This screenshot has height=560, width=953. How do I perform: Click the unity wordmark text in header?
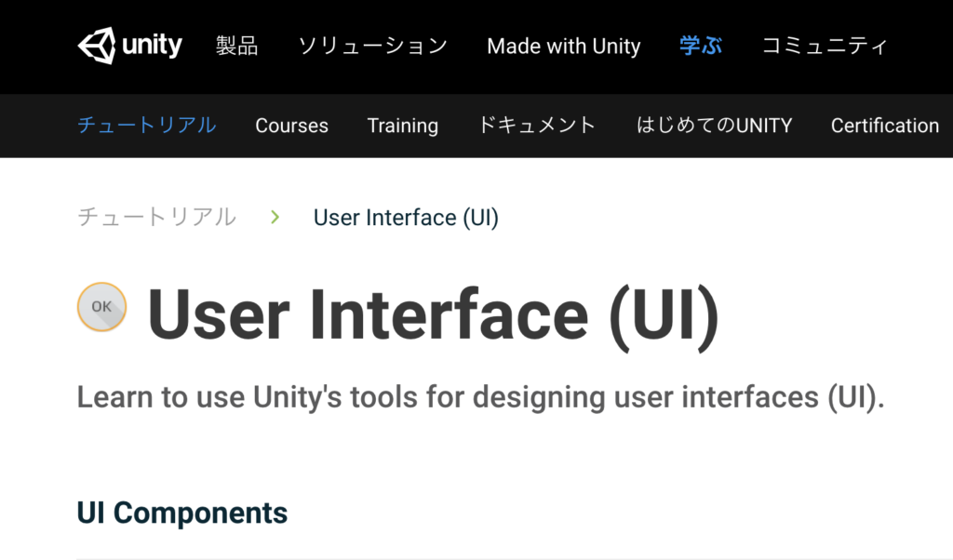click(152, 46)
